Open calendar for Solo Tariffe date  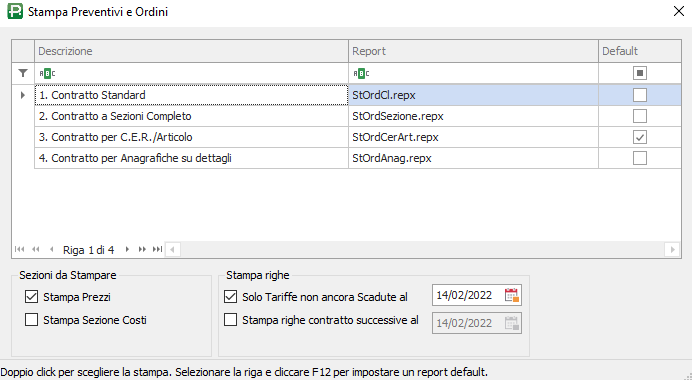coord(511,295)
